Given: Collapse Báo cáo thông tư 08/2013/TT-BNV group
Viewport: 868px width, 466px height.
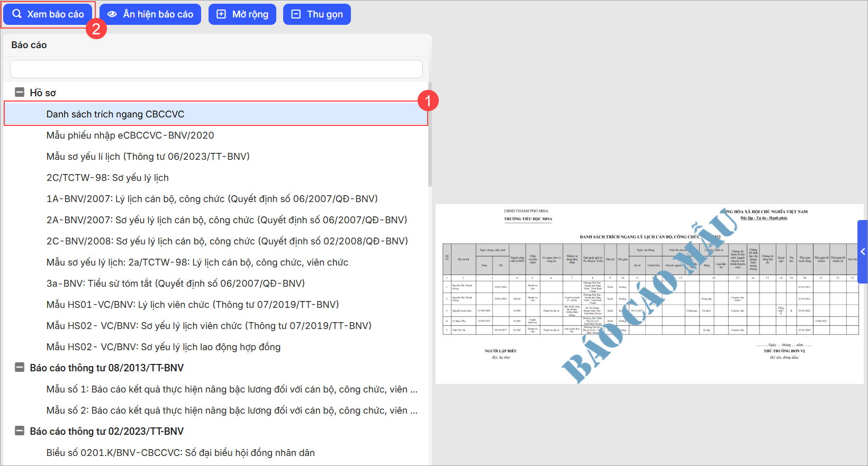Looking at the screenshot, I should [x=20, y=368].
